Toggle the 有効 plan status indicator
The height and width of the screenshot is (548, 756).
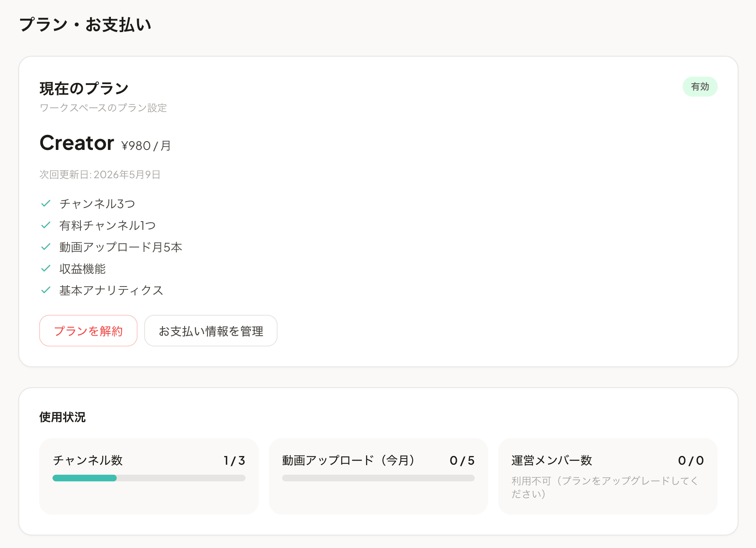[x=700, y=87]
